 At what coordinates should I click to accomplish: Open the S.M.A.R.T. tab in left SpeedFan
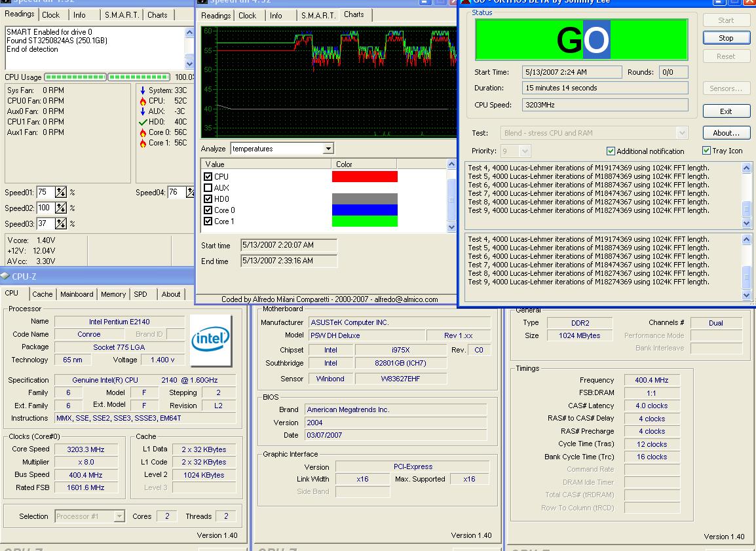coord(122,15)
